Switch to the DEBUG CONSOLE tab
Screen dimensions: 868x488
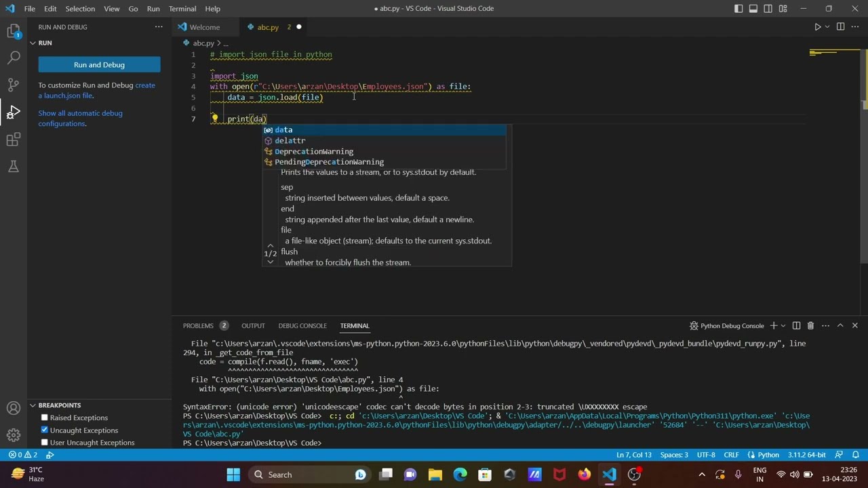tap(302, 325)
